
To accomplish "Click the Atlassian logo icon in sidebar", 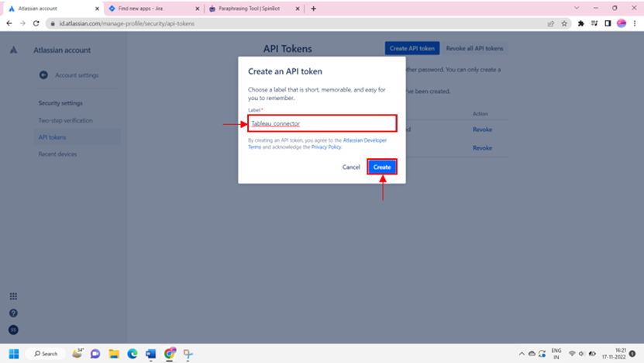I will click(13, 50).
